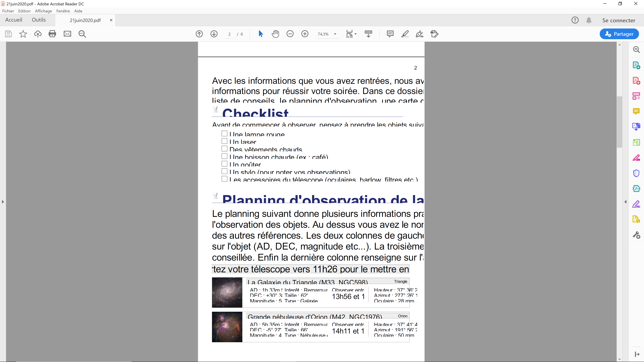Check the 'Une lampe rouge' checkbox
Viewport: 644px width, 362px height.
coord(225,134)
